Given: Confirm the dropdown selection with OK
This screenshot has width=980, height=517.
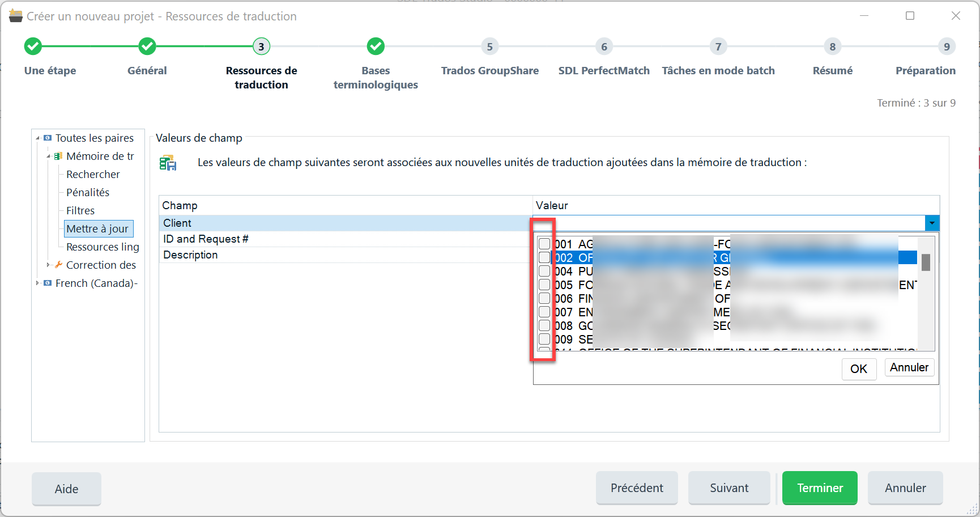Looking at the screenshot, I should pyautogui.click(x=859, y=368).
